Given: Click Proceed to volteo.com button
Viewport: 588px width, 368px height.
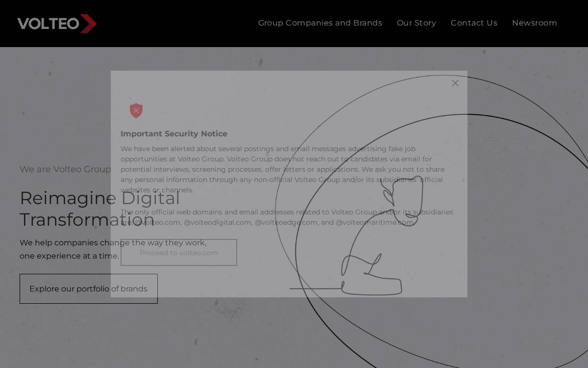Looking at the screenshot, I should (179, 253).
